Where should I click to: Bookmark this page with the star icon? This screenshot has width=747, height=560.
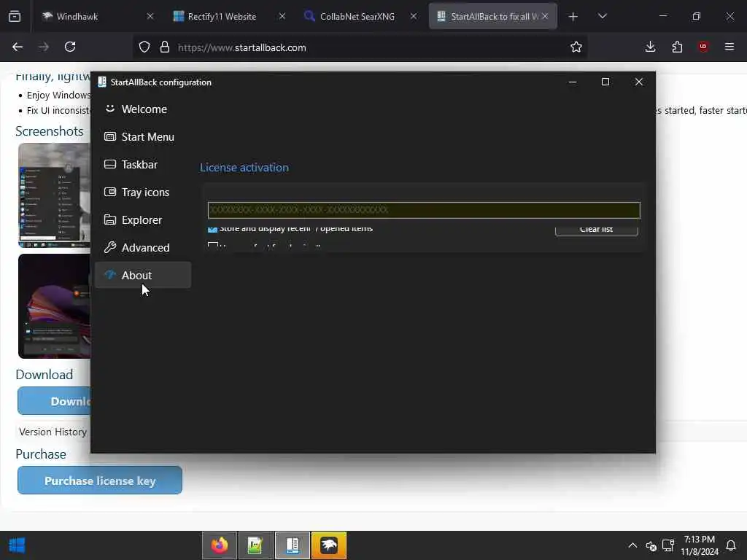pos(576,47)
